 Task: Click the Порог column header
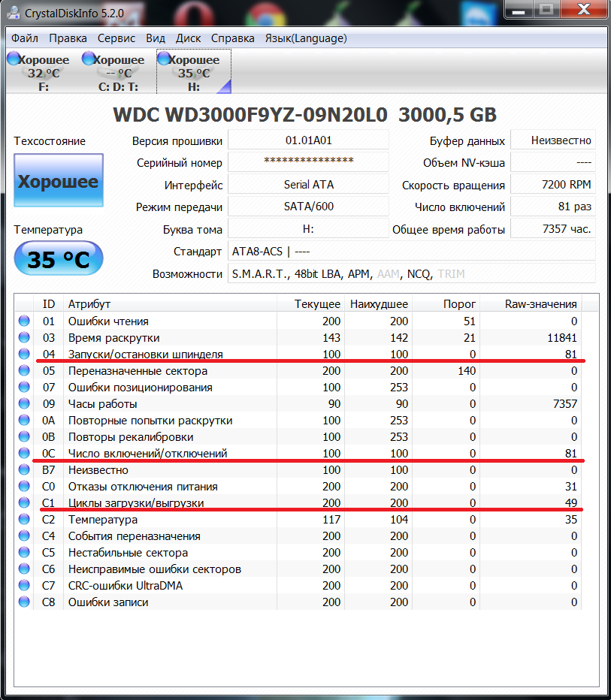tap(446, 304)
